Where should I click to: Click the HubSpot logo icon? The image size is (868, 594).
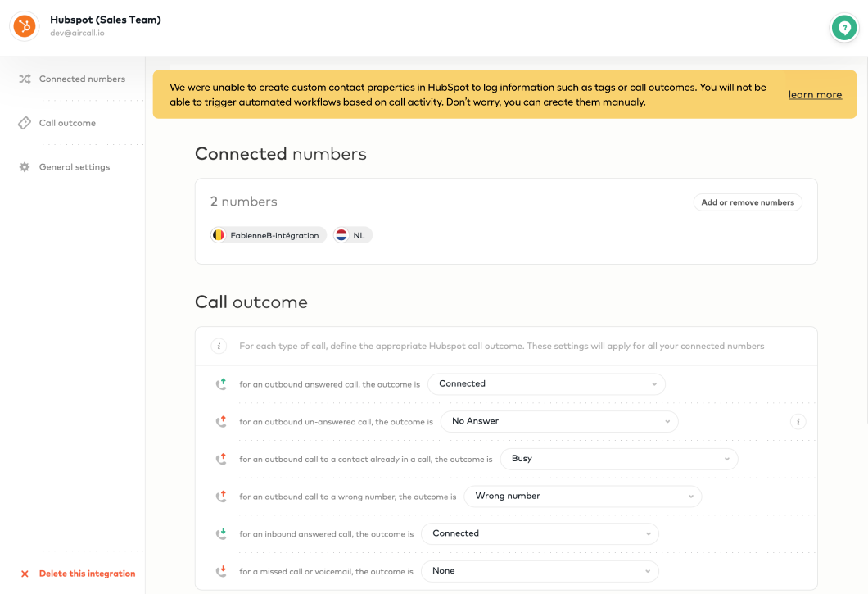click(25, 26)
